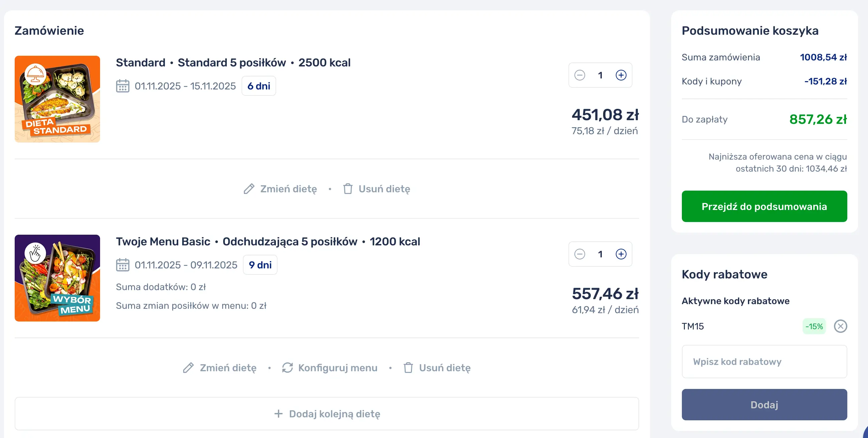868x438 pixels.
Task: Increase quantity of Standard diet
Action: (621, 75)
